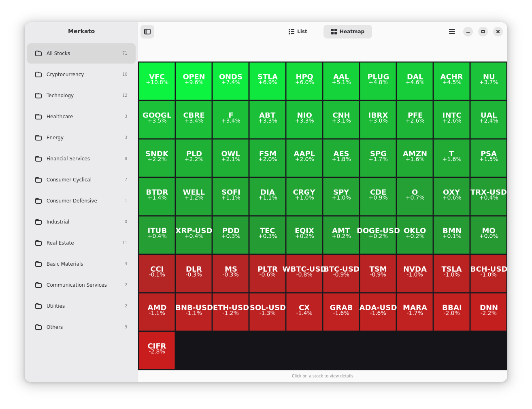This screenshot has width=532, height=409.
Task: Select the Others category
Action: pyautogui.click(x=81, y=327)
